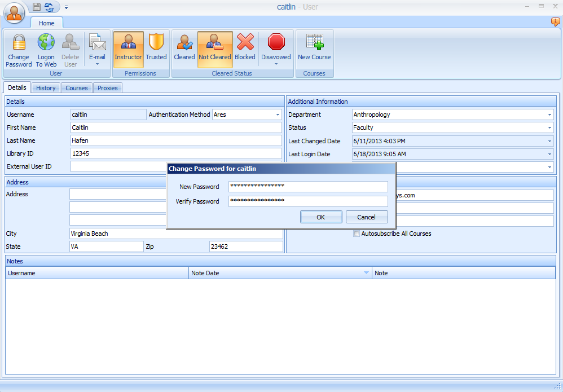Click inside the New Password field
Viewport: 563px width, 392px height.
coord(307,187)
